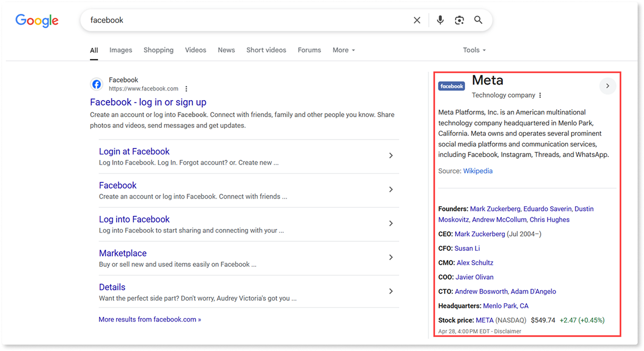Screen dimensions: 644x351
Task: Switch to the Short videos tab
Action: click(266, 50)
